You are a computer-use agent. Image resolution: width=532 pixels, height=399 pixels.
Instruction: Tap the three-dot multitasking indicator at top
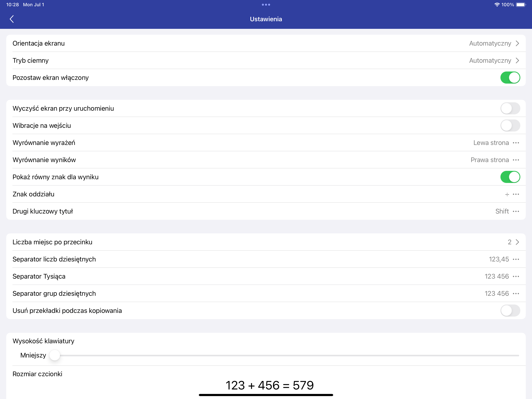click(266, 4)
